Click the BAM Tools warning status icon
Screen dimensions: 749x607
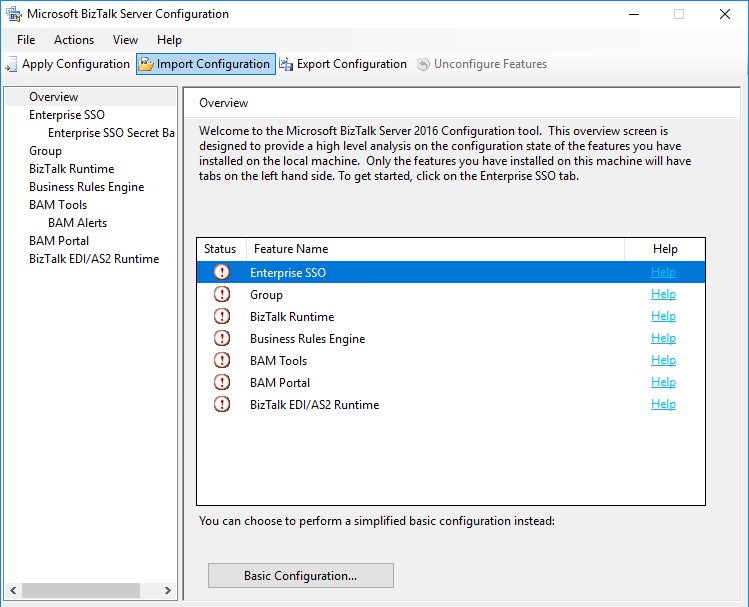click(x=222, y=360)
